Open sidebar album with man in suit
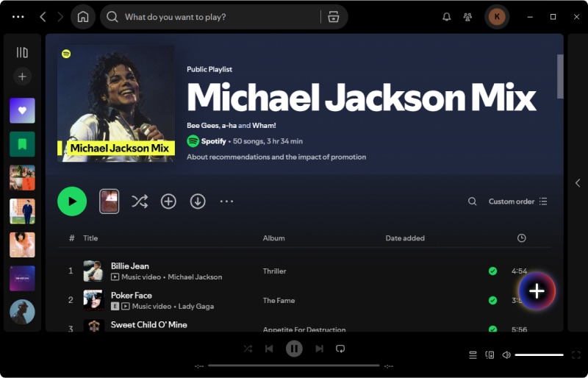 pos(22,211)
